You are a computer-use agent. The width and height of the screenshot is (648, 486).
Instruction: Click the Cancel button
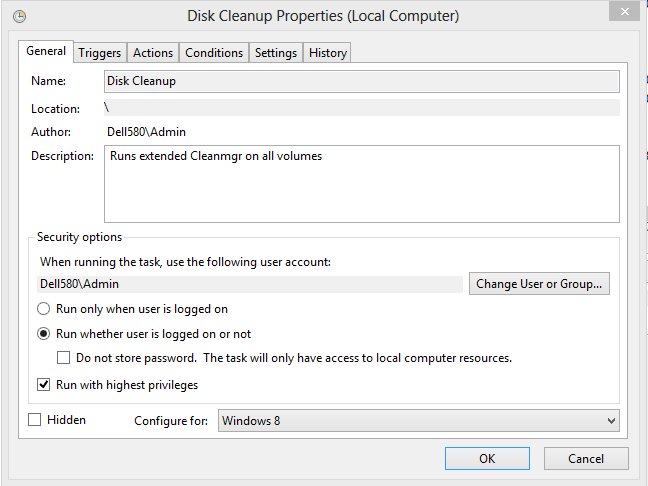[x=586, y=459]
